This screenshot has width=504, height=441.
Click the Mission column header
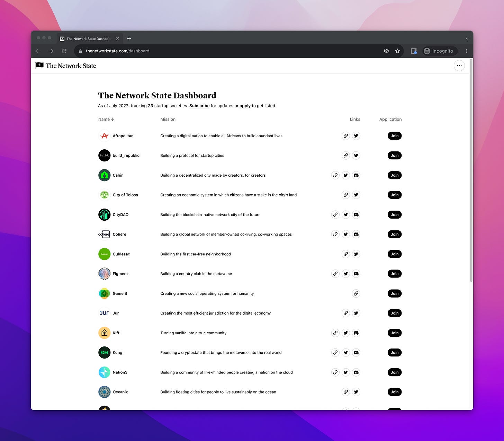click(x=168, y=119)
